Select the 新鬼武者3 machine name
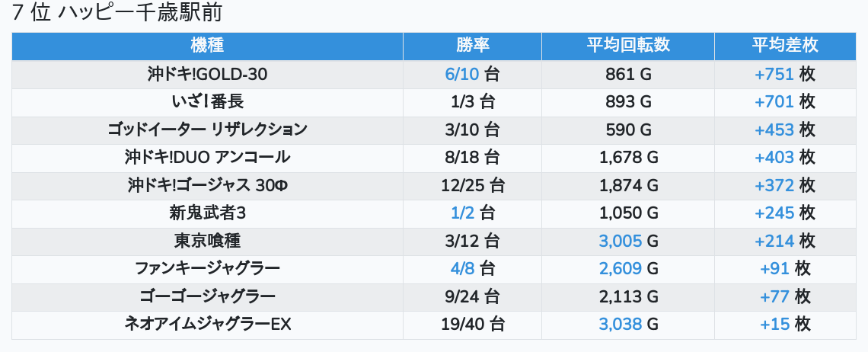The width and height of the screenshot is (868, 352). pos(207,213)
